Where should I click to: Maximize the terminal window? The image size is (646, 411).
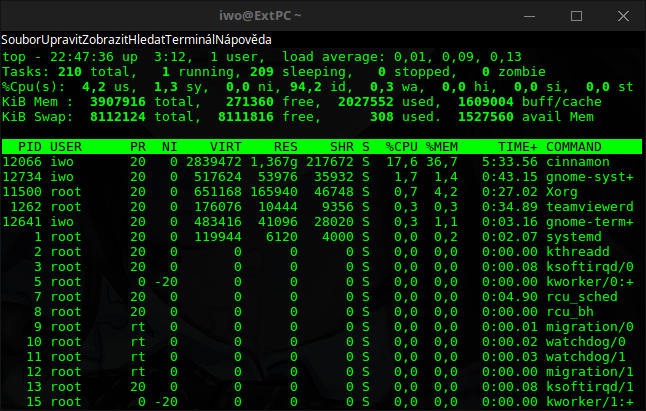point(576,17)
